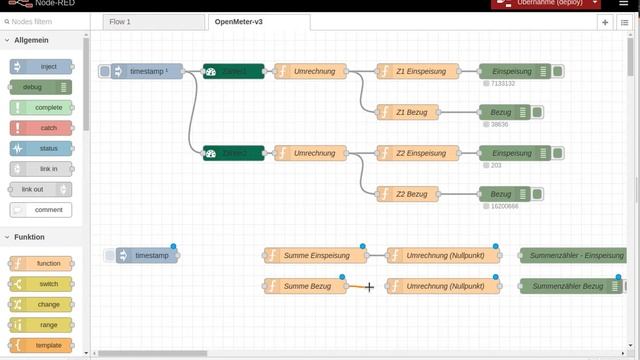The height and width of the screenshot is (360, 640).
Task: Click the status value 7133132
Action: [502, 83]
